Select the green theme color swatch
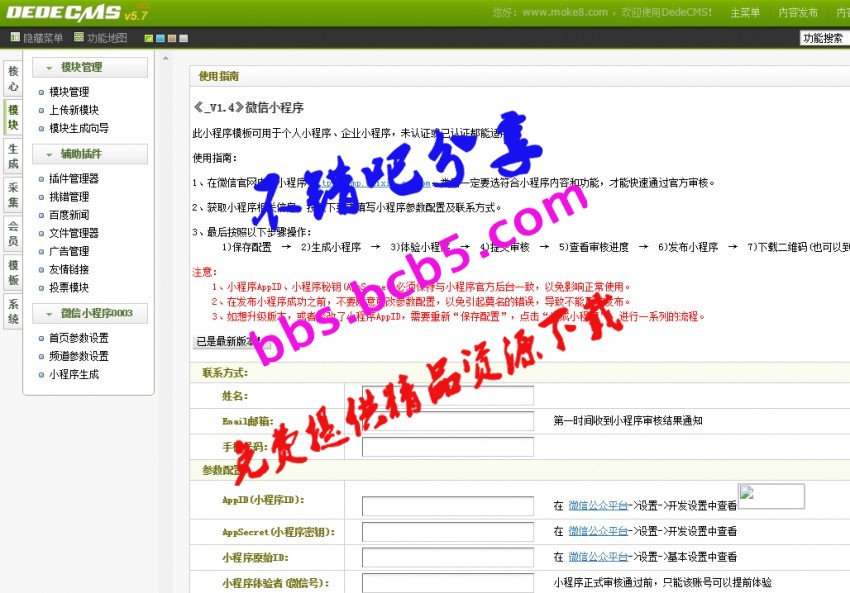The width and height of the screenshot is (850, 593). [149, 38]
